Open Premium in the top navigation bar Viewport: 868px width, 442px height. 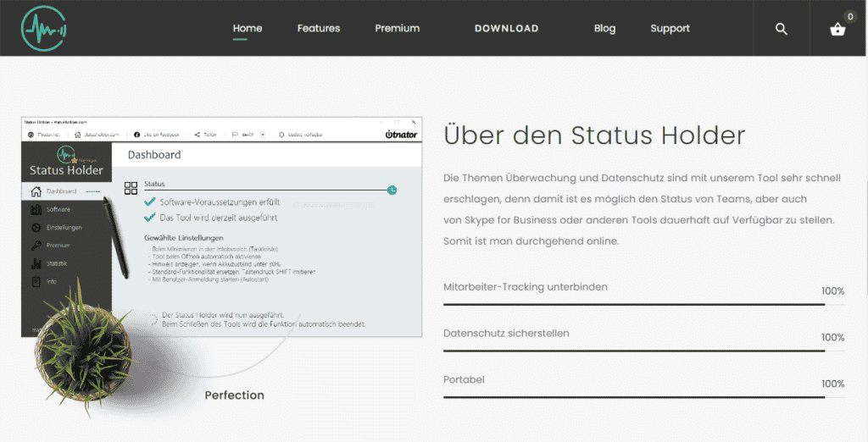click(397, 28)
